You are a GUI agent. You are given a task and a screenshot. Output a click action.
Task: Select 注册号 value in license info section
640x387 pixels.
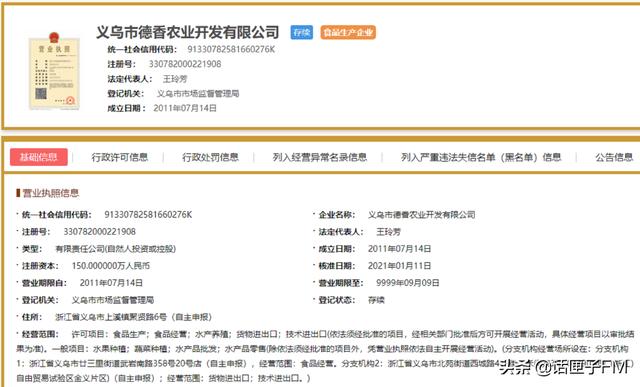pyautogui.click(x=100, y=232)
